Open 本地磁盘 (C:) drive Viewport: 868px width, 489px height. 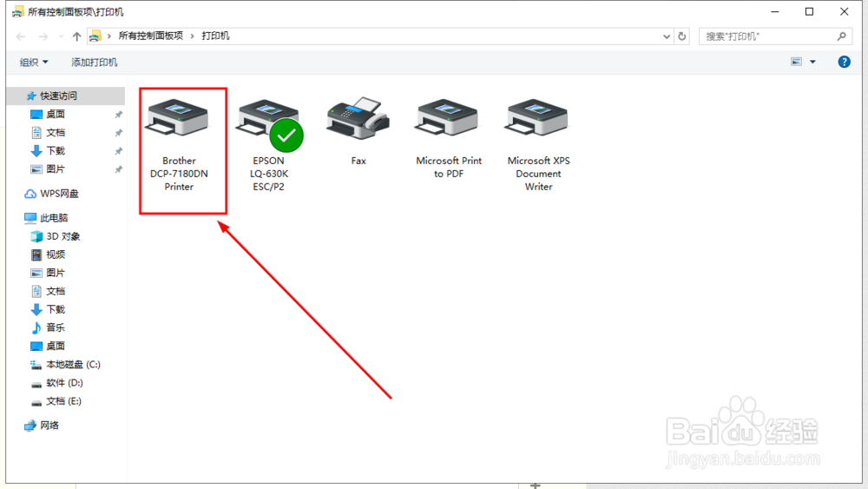[x=65, y=365]
